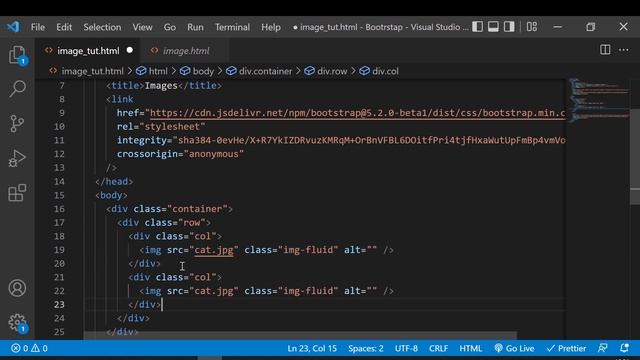Click the Images title text on line 7
Viewport: 640px width, 360px height.
161,86
